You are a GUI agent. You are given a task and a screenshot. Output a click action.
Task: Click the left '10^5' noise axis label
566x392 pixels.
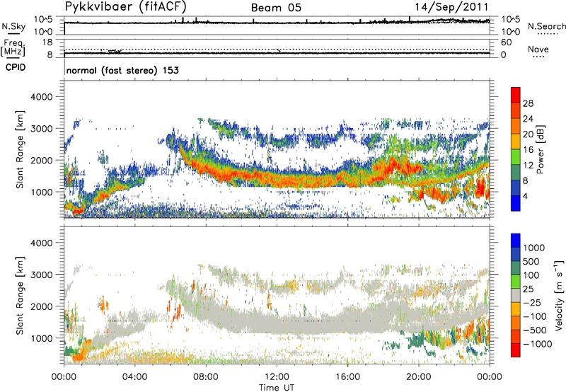coord(43,20)
